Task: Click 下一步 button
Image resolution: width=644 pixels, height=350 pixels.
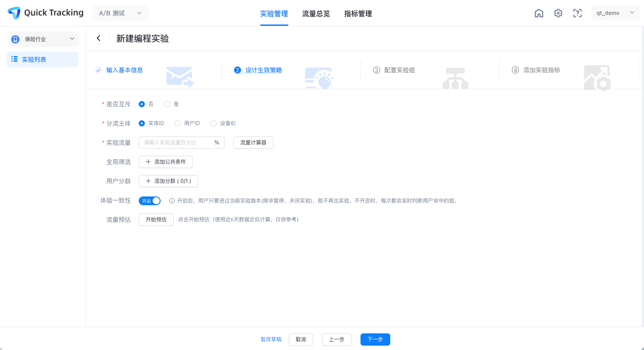Action: point(375,339)
